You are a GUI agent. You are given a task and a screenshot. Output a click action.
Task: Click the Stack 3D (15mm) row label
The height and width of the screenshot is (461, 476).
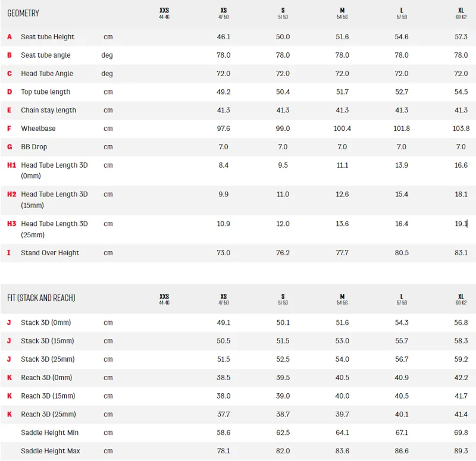point(48,341)
